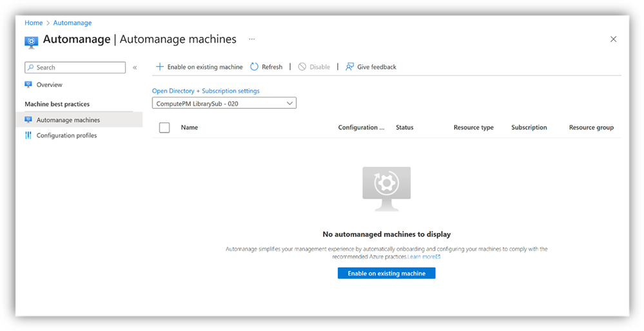Click the Disable prohibited-circle icon
This screenshot has height=331, width=644.
[302, 67]
